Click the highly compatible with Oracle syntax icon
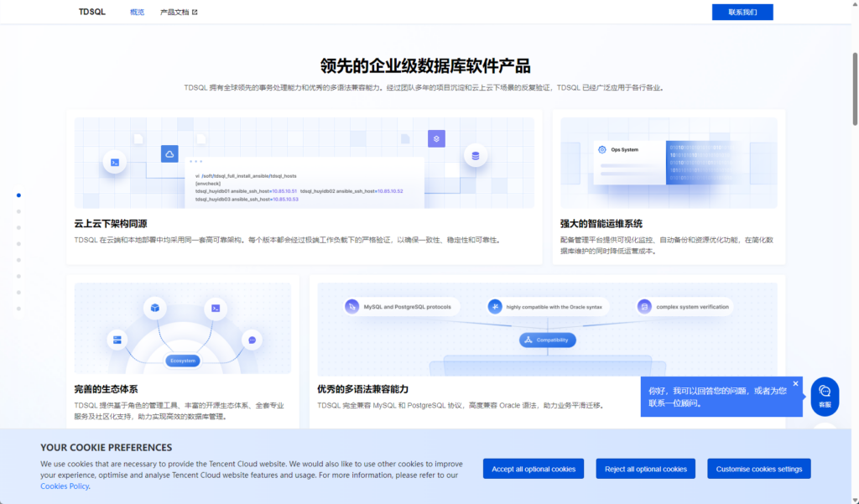Image resolution: width=859 pixels, height=504 pixels. click(495, 307)
